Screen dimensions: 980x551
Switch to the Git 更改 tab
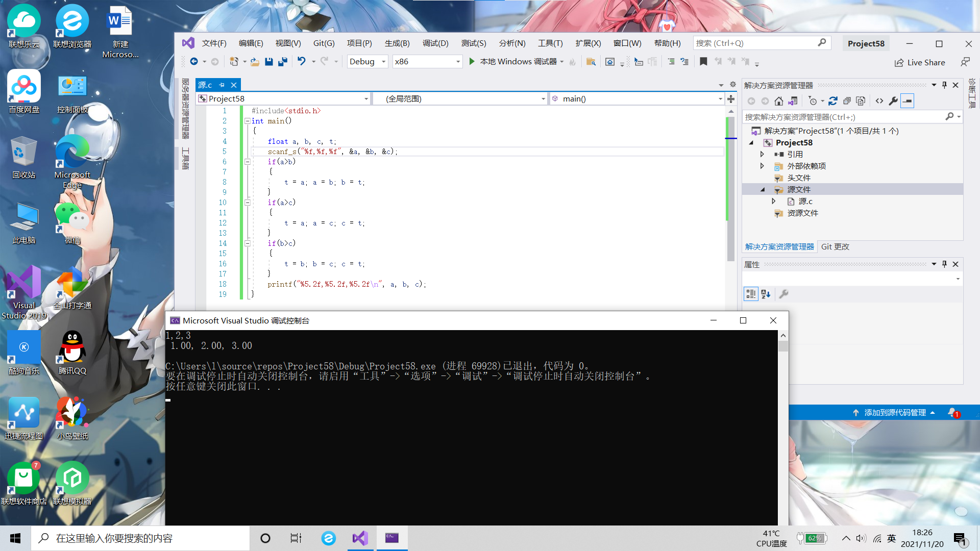pos(835,247)
